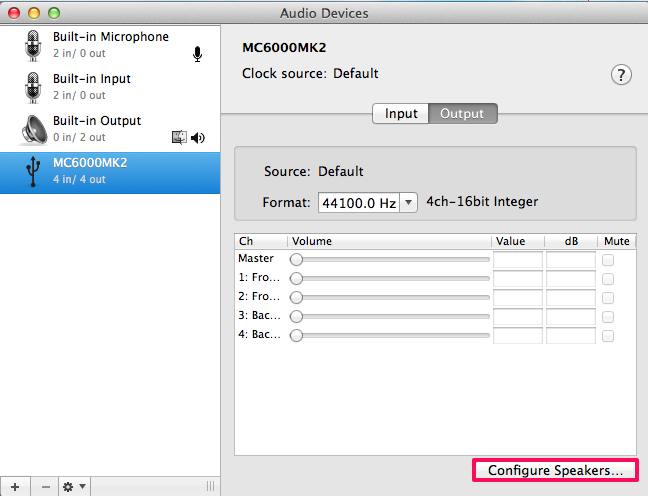
Task: Click the Built-in Microphone device icon
Action: coord(31,45)
